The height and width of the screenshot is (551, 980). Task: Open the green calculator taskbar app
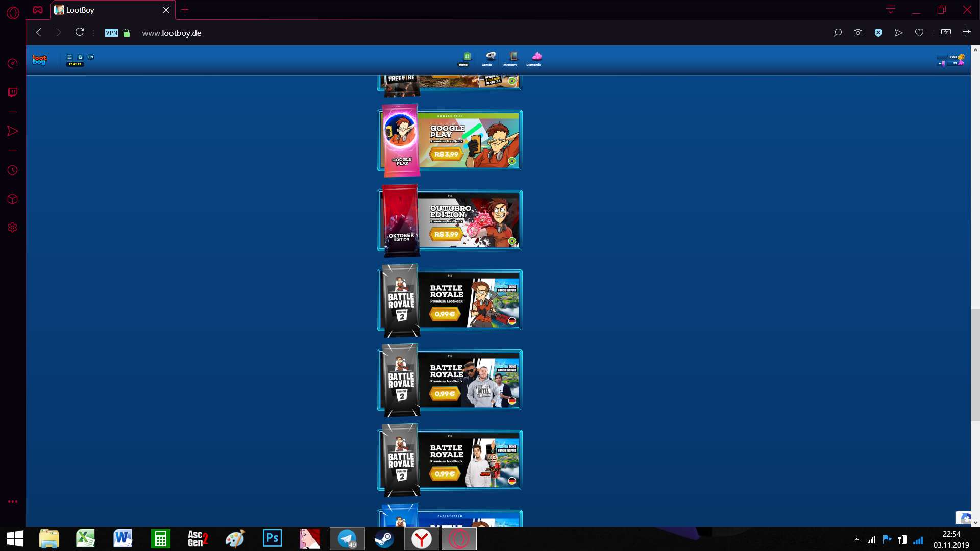(160, 539)
